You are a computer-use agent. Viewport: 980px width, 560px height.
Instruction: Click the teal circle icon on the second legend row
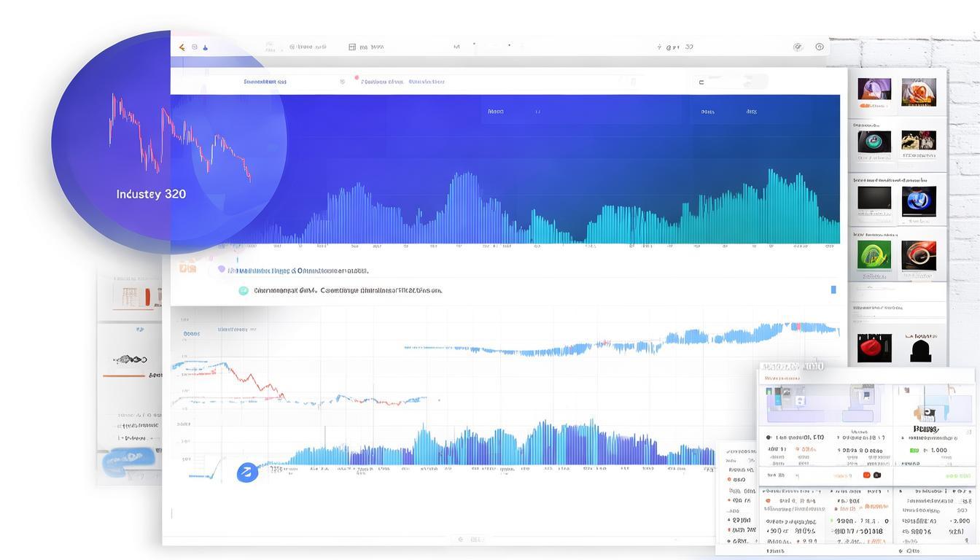244,290
